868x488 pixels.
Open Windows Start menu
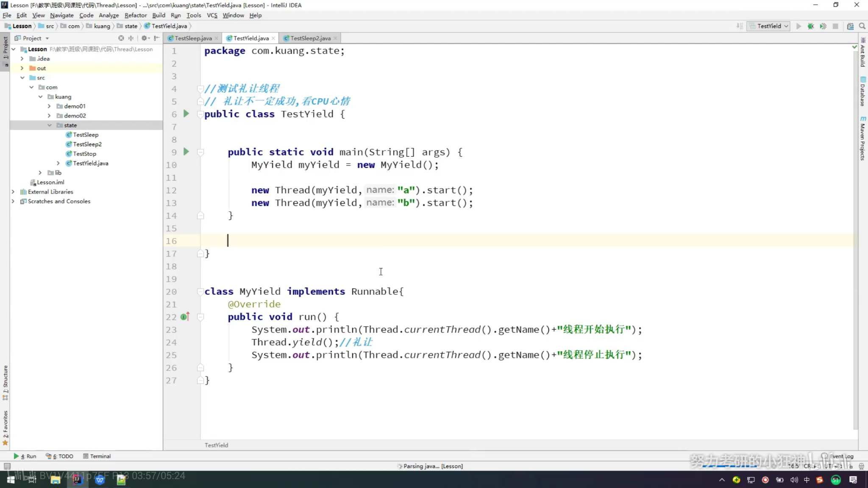coord(11,480)
